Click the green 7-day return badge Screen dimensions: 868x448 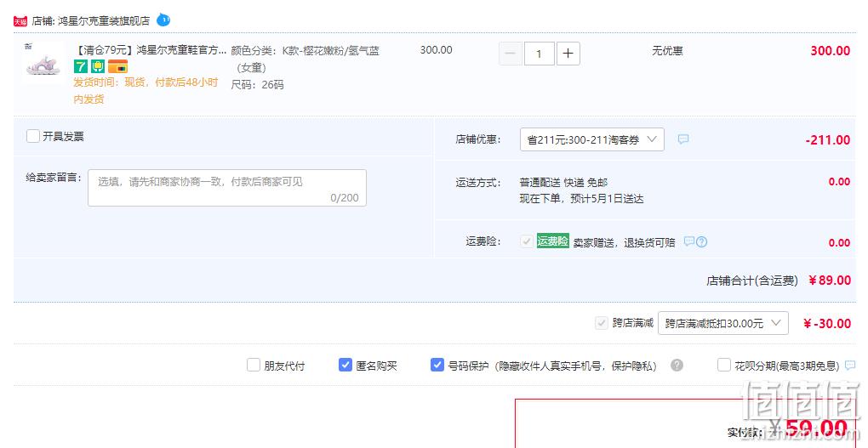[x=80, y=67]
